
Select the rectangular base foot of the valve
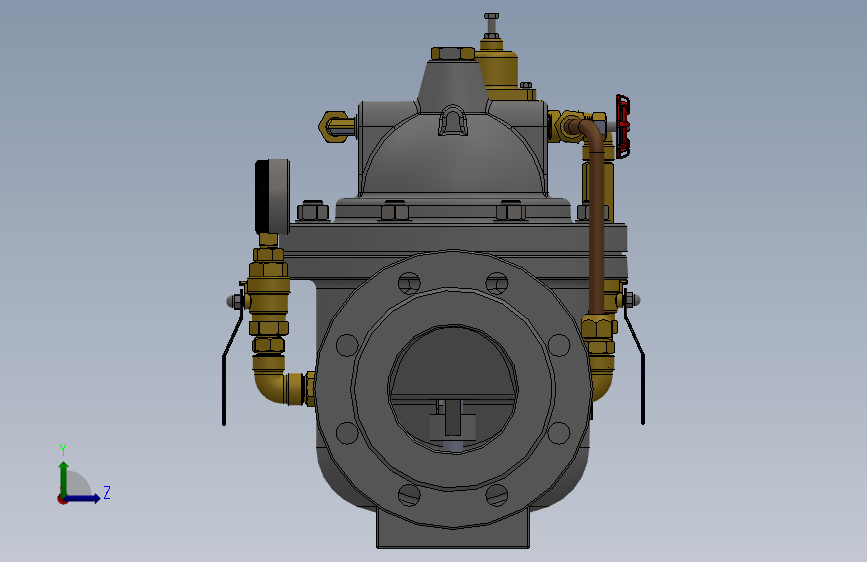(x=453, y=529)
